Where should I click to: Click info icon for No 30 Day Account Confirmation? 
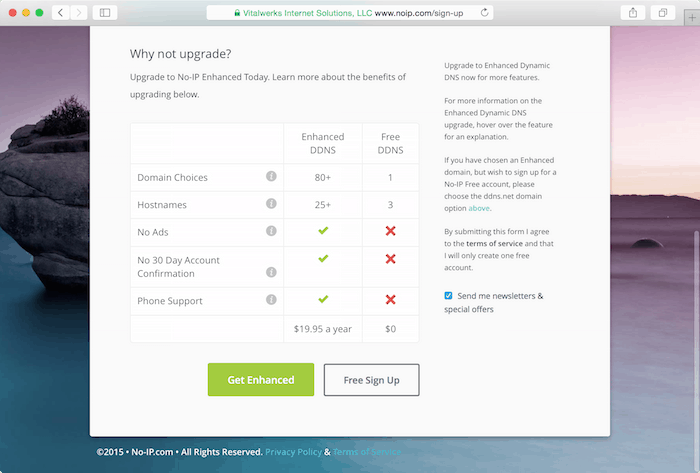click(x=271, y=272)
